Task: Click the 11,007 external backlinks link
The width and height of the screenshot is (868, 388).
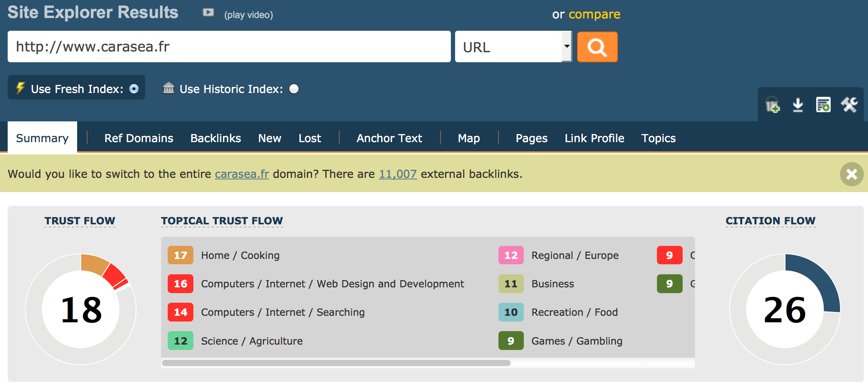Action: coord(398,174)
